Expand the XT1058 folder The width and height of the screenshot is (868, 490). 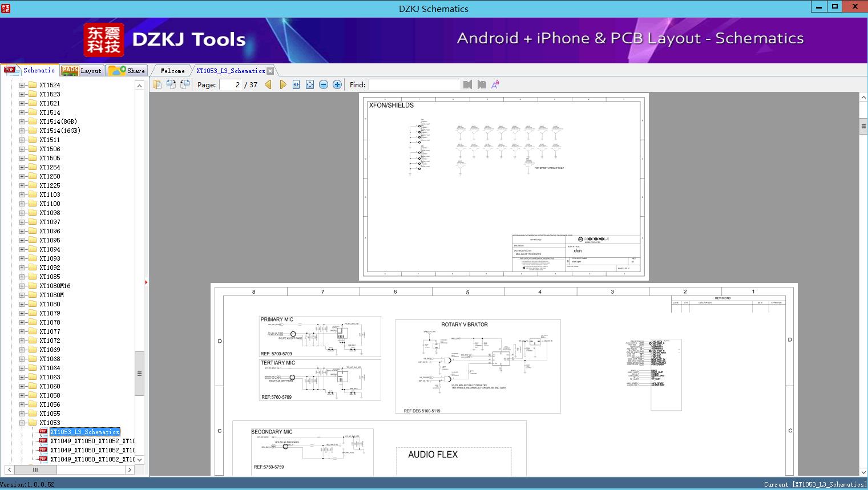[x=22, y=395]
